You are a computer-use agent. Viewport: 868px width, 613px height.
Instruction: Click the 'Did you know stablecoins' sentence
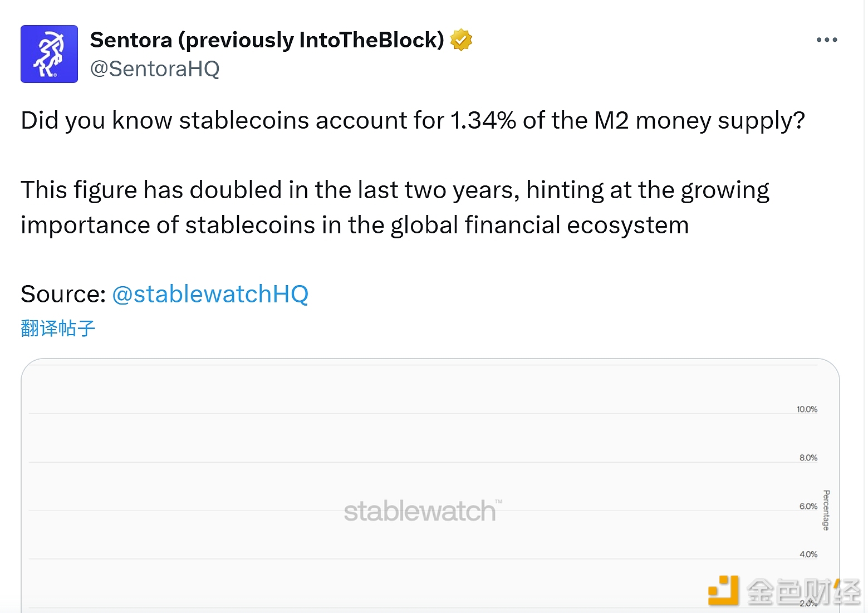413,121
